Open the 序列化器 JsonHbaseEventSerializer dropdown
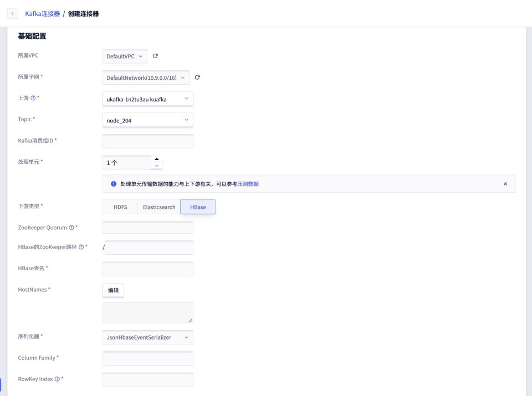The width and height of the screenshot is (532, 396). (x=148, y=337)
